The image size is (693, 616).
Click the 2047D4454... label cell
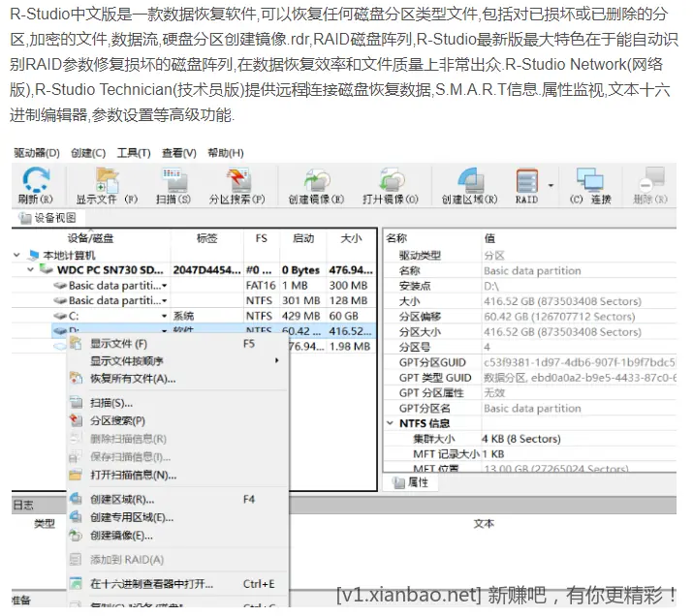point(206,270)
